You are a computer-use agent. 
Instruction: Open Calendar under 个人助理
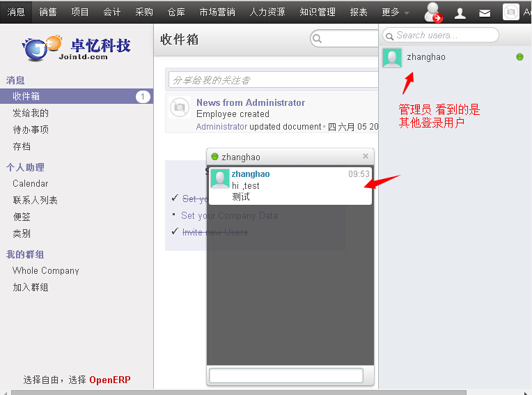pos(31,183)
